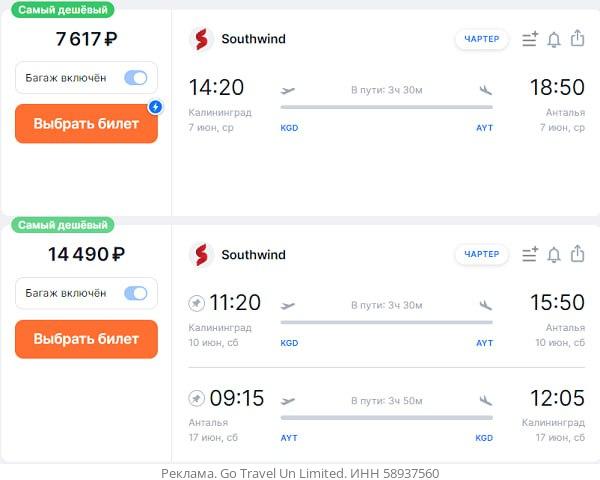
Task: Toggle Багаж включён for 14 490 ₽ ticket
Action: (x=135, y=294)
